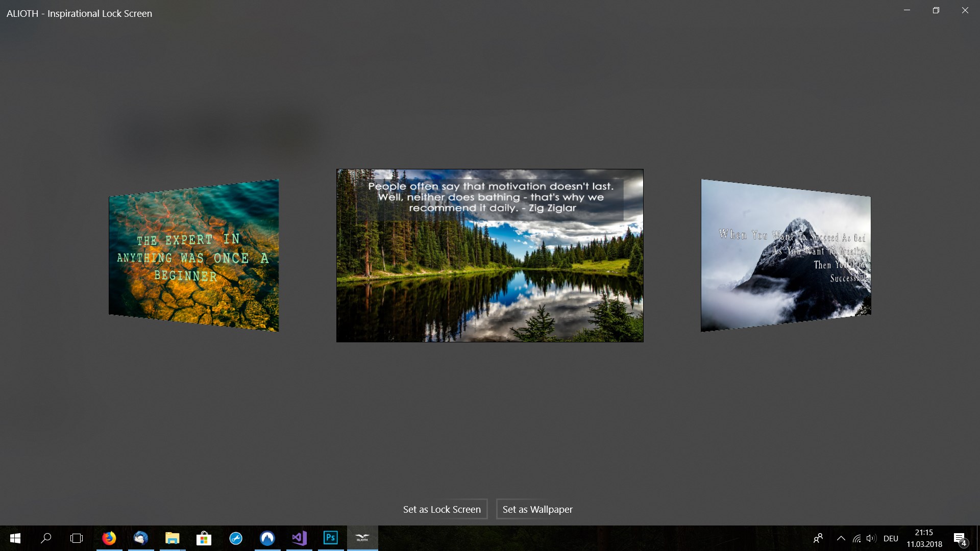Open the Action Center notifications
Screen dimensions: 980x551
coord(960,539)
